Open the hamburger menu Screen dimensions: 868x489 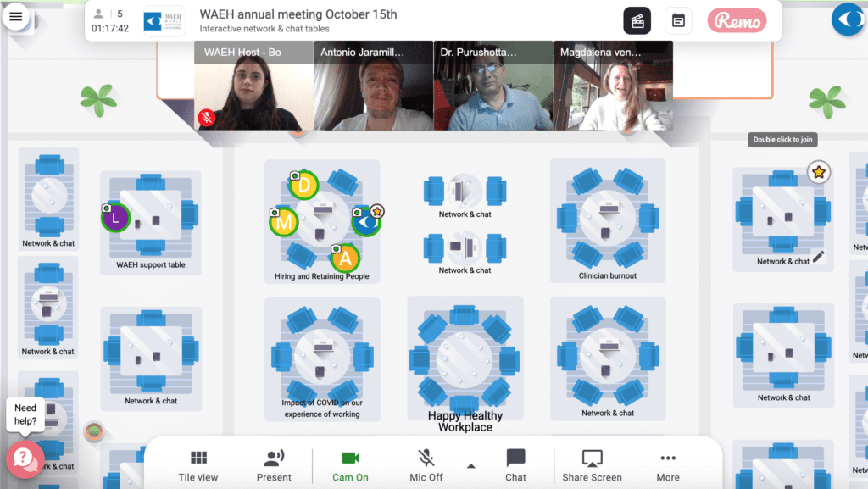(x=16, y=17)
